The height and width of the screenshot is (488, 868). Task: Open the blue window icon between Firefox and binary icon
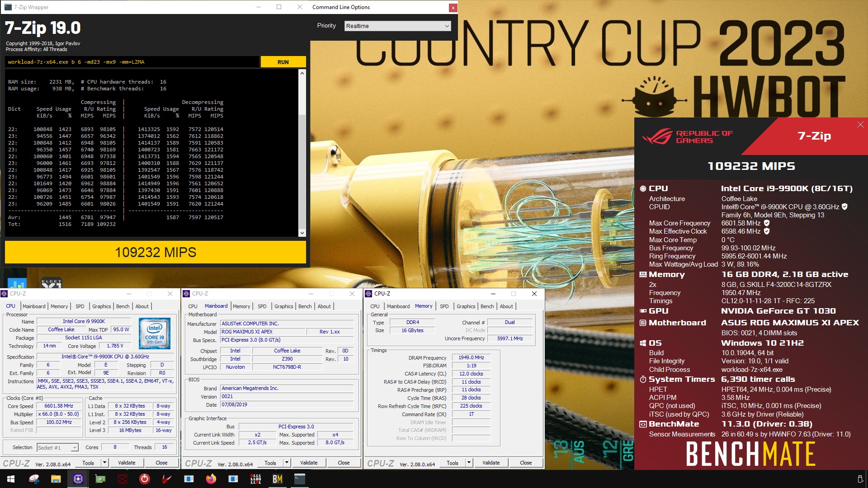pos(233,479)
